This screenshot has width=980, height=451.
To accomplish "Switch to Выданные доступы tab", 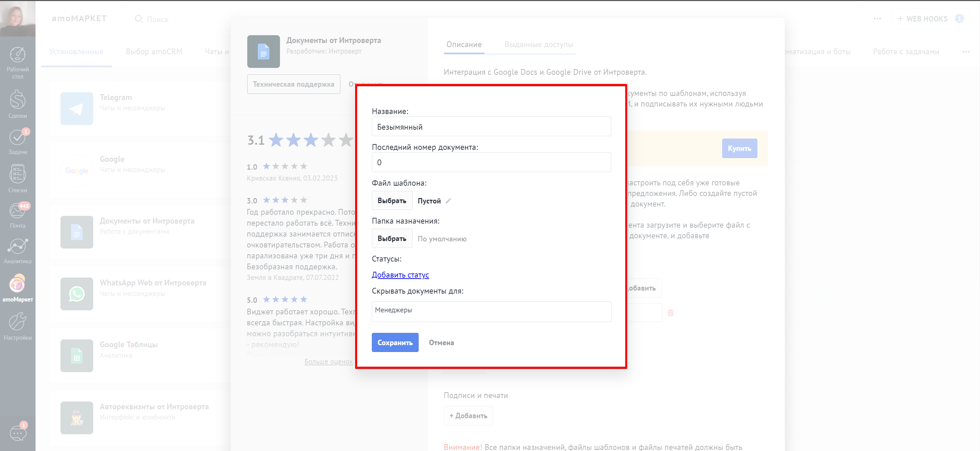I will pos(539,44).
